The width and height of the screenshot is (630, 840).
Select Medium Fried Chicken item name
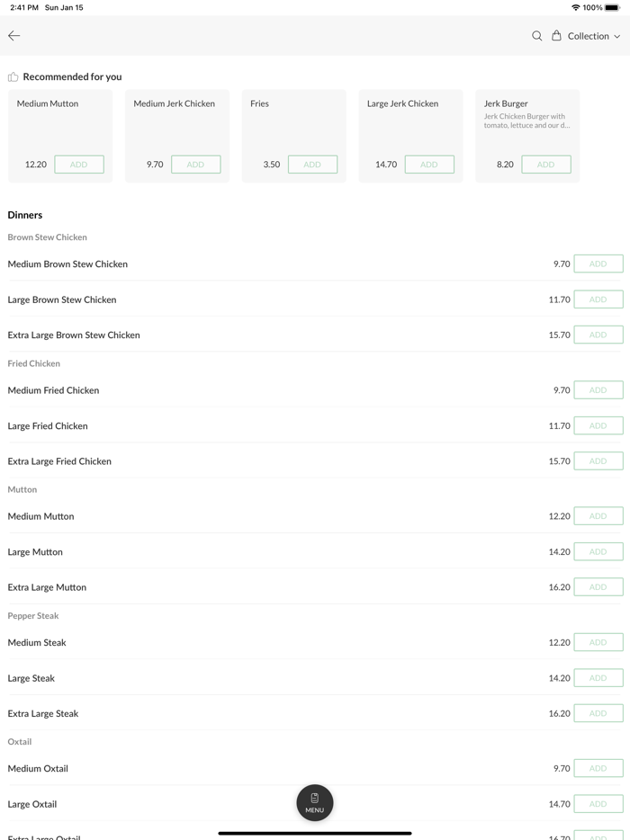[53, 390]
